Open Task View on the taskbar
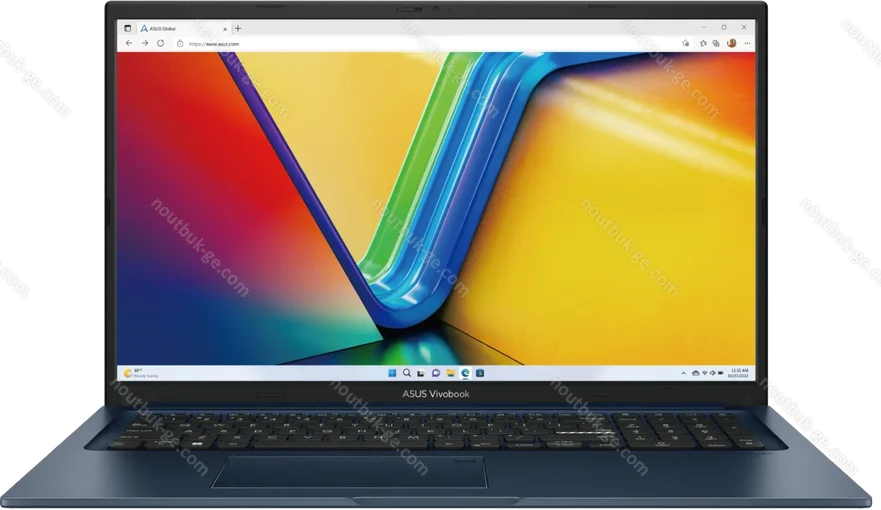881x510 pixels. [422, 373]
